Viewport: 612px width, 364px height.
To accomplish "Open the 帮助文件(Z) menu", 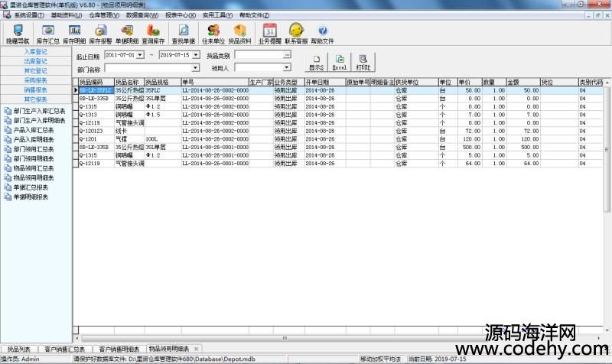I will (x=254, y=15).
